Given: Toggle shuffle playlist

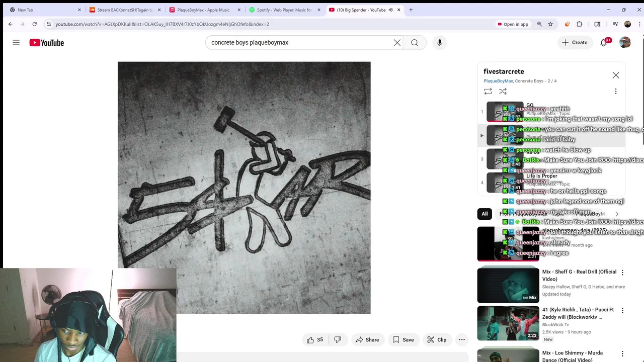Looking at the screenshot, I should (x=503, y=91).
